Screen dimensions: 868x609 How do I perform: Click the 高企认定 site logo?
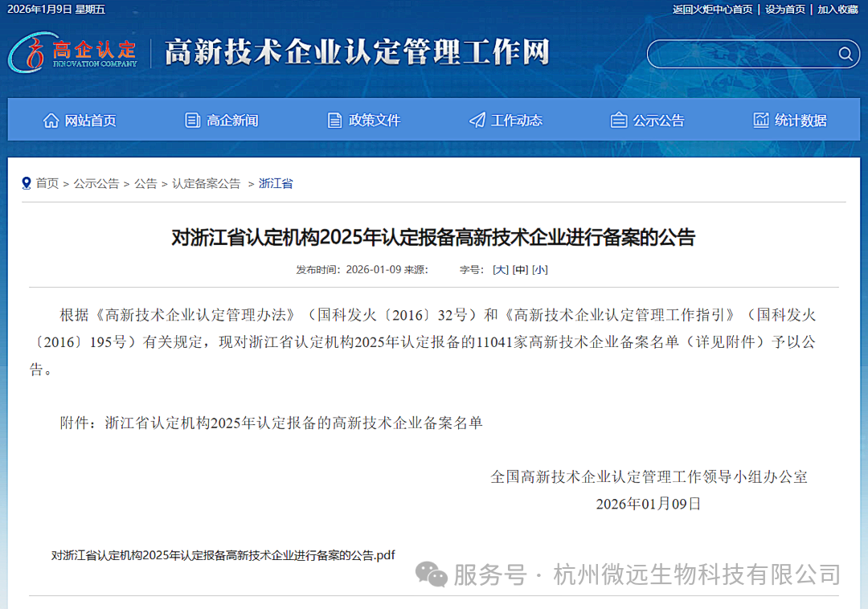tap(72, 54)
